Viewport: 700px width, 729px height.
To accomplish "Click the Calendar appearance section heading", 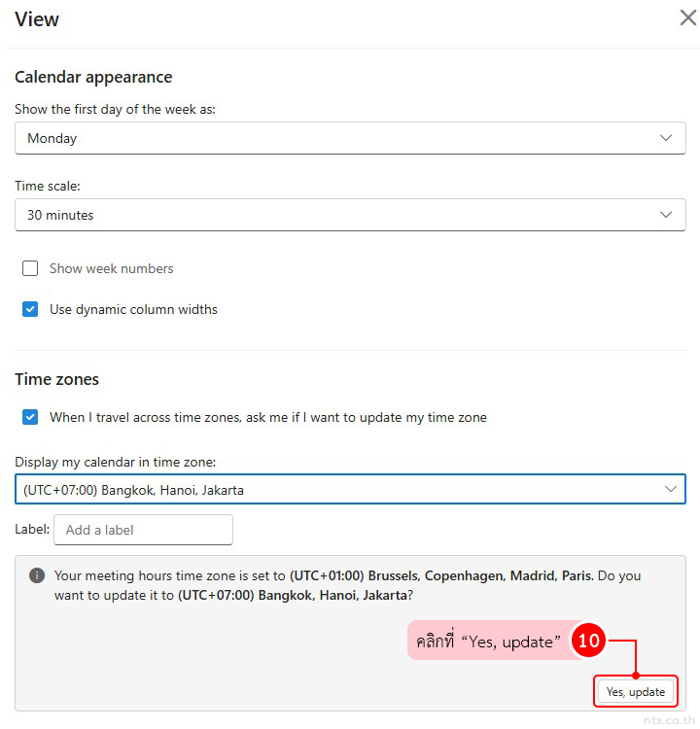I will (93, 77).
